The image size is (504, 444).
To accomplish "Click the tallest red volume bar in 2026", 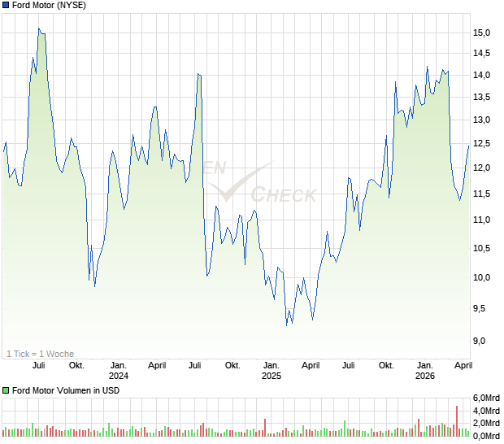I will pos(457,421).
